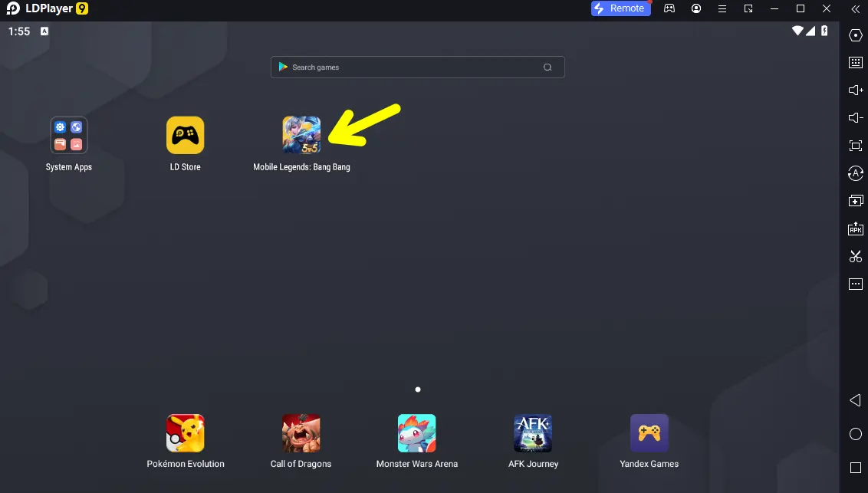
Task: Click the Search games field
Action: point(418,67)
